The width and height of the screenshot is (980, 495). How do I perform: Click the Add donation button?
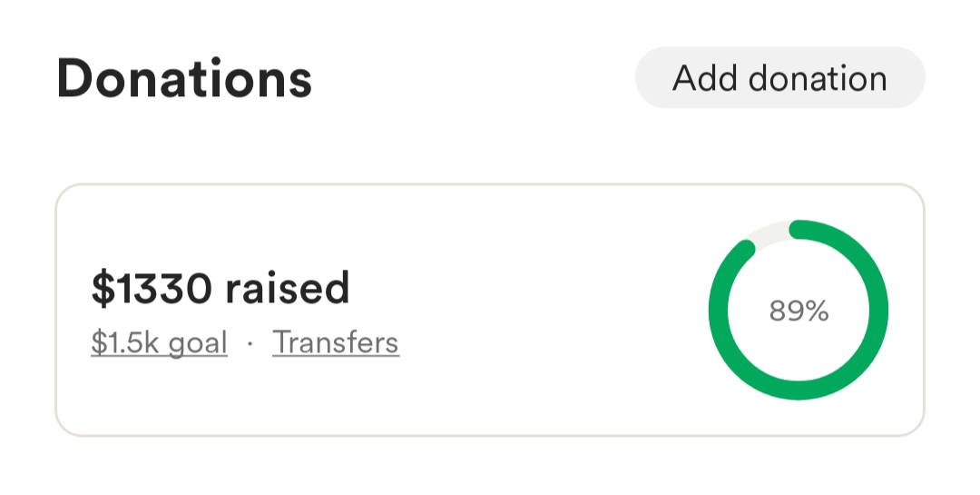coord(779,78)
